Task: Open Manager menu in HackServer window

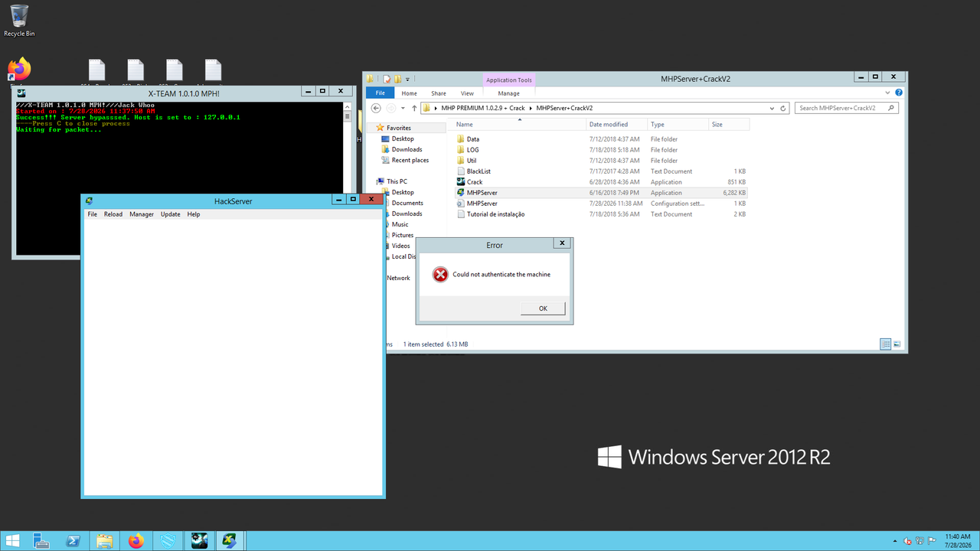Action: pos(142,214)
